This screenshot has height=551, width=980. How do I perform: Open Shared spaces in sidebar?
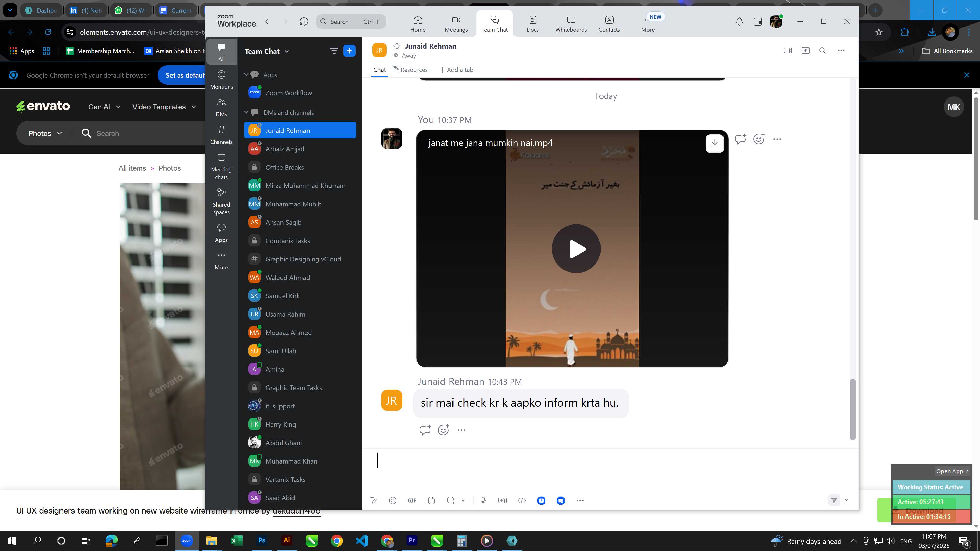[x=222, y=202]
